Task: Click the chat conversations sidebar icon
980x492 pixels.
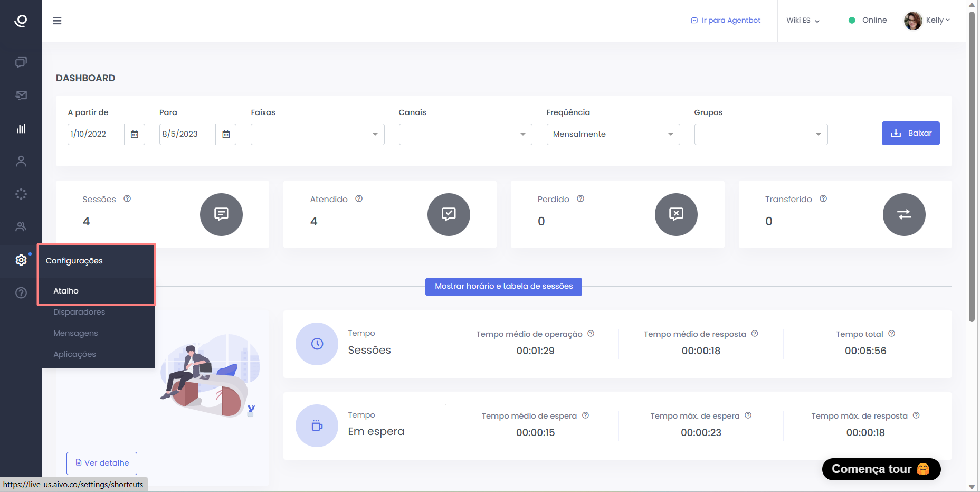Action: pyautogui.click(x=21, y=63)
